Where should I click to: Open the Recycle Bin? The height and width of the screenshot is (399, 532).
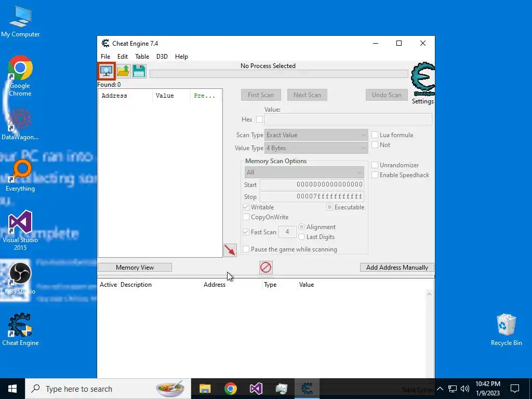(x=506, y=329)
